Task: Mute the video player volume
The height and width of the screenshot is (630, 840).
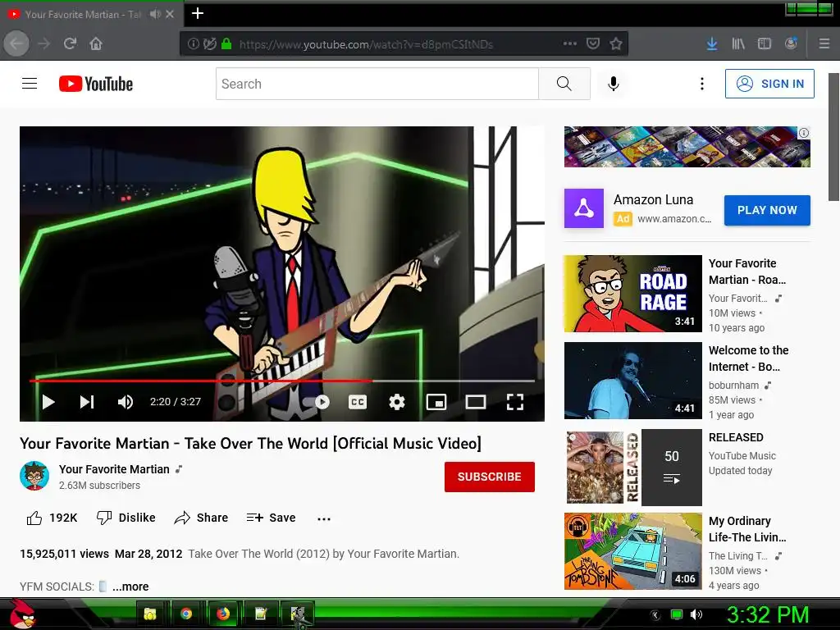Action: pos(126,402)
